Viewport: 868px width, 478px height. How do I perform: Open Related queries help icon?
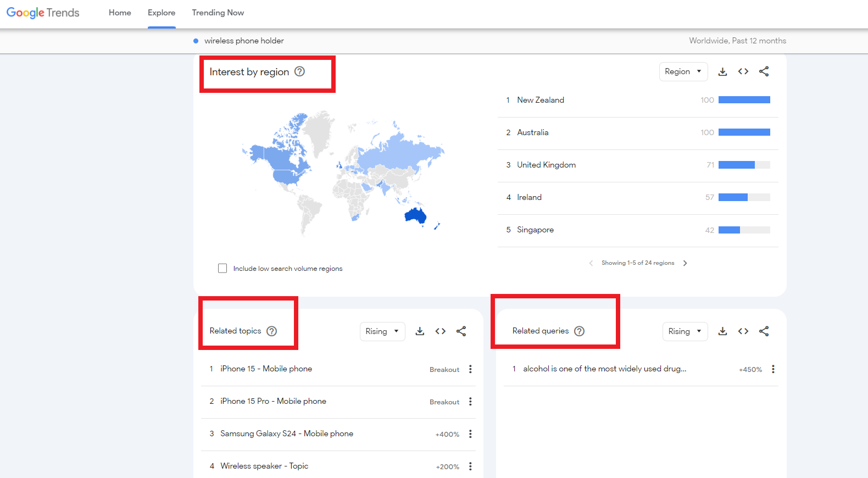pyautogui.click(x=580, y=331)
